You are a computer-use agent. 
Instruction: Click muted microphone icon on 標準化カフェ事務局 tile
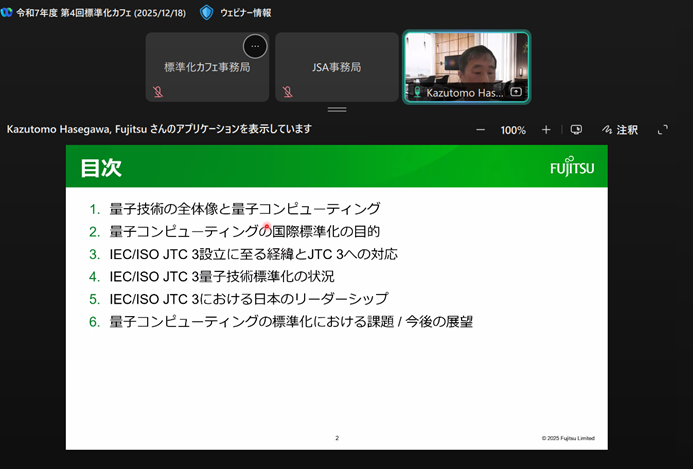click(158, 92)
